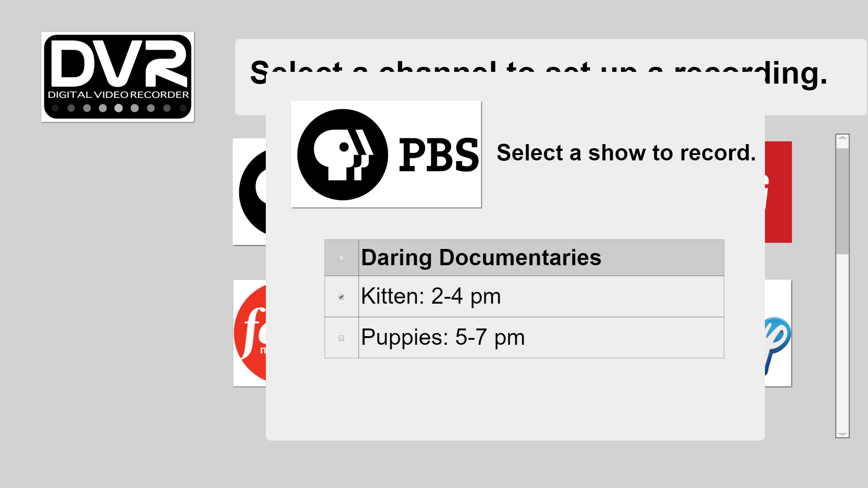Select the orange-red 'f' channel tile
Viewport: 868px width, 488px height.
(250, 333)
